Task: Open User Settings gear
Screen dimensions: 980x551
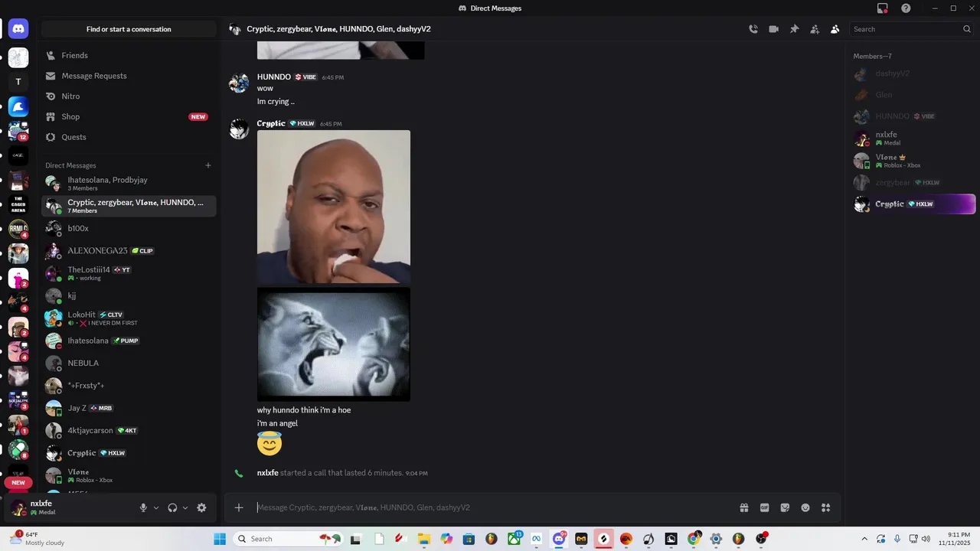Action: point(201,507)
